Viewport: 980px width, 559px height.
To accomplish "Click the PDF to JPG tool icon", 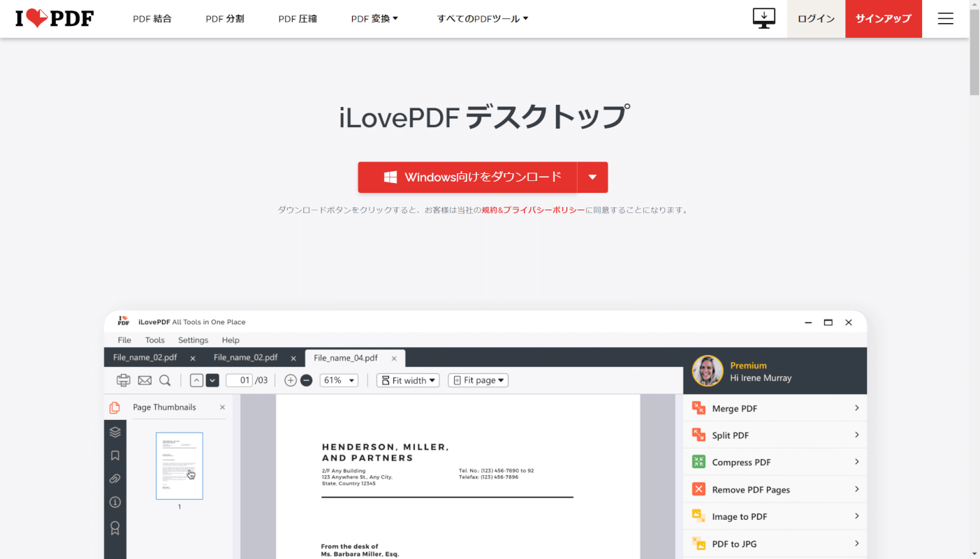I will click(699, 544).
